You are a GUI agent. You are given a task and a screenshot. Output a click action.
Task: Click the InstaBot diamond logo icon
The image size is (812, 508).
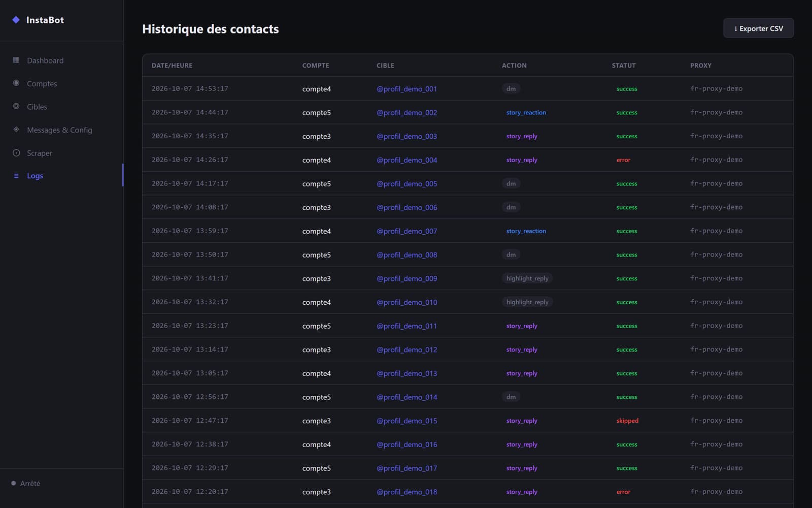point(16,20)
